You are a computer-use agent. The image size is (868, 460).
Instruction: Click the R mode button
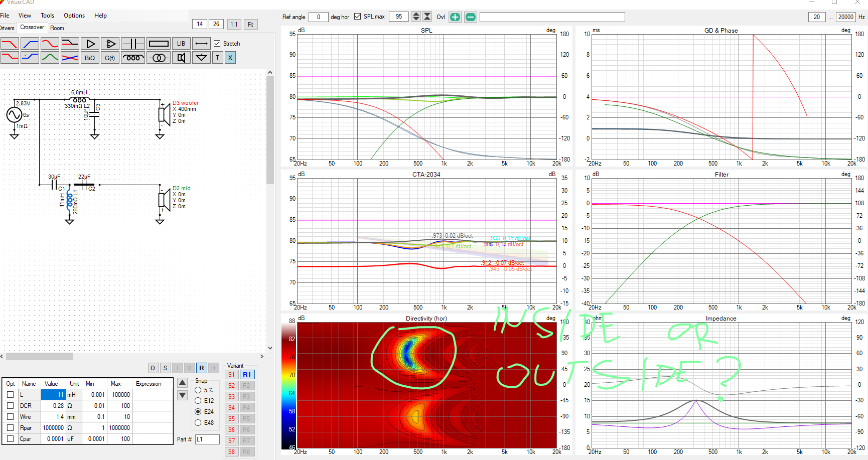(201, 368)
